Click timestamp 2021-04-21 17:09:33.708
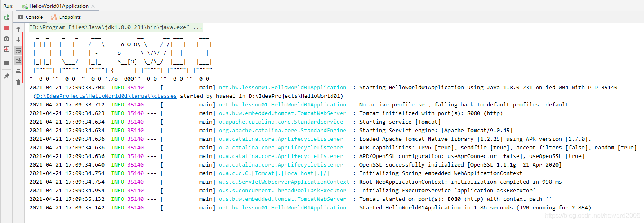The height and width of the screenshot is (223, 644). [x=67, y=88]
